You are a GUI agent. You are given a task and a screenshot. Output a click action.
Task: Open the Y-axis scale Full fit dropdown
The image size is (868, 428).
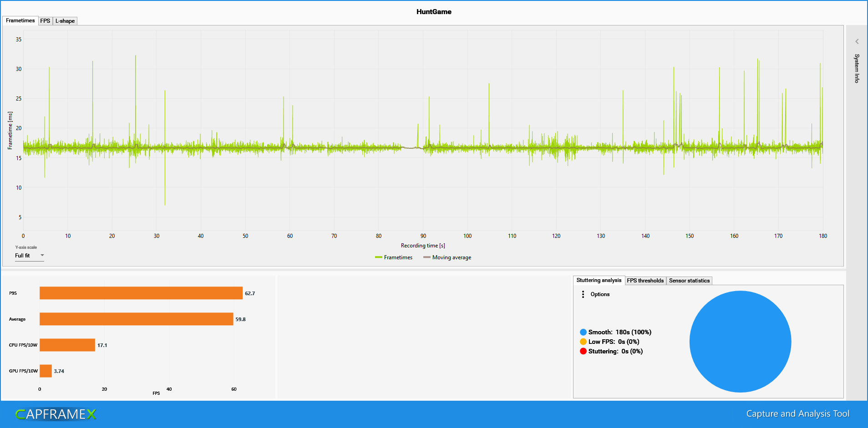click(x=30, y=256)
